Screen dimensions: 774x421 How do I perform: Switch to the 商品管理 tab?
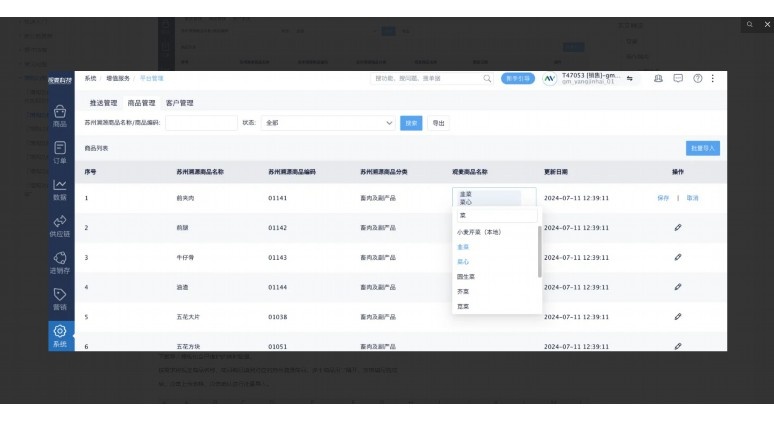click(x=141, y=103)
